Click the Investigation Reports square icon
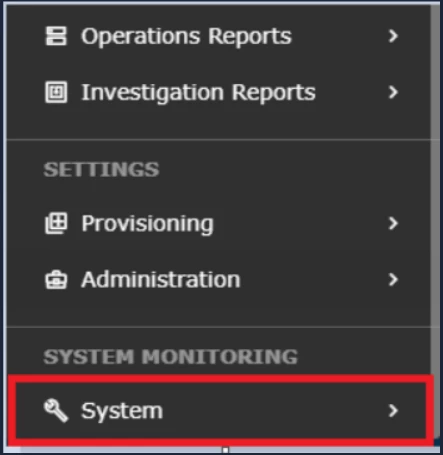The width and height of the screenshot is (443, 455). [56, 92]
